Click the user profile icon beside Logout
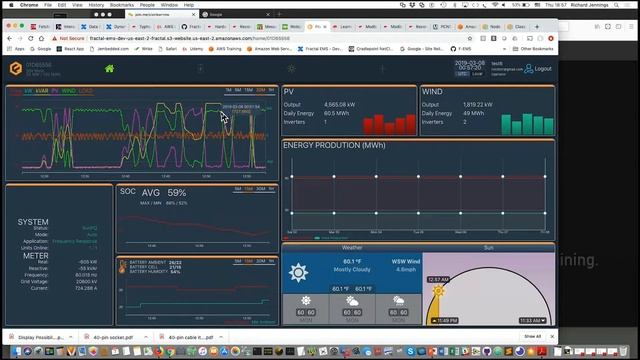 529,69
